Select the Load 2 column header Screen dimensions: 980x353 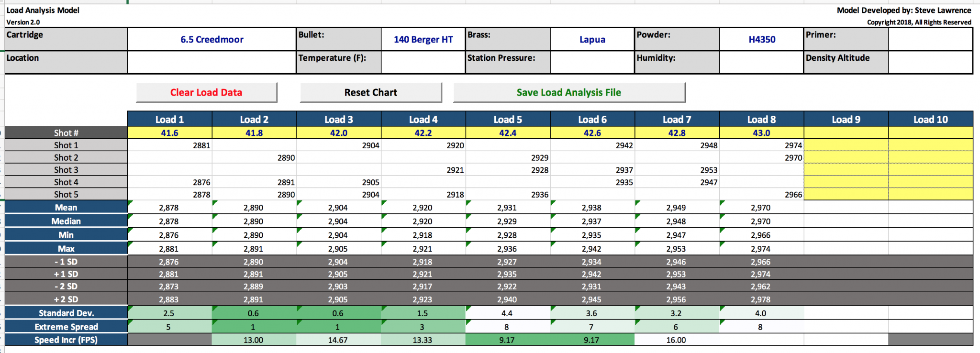click(x=254, y=119)
